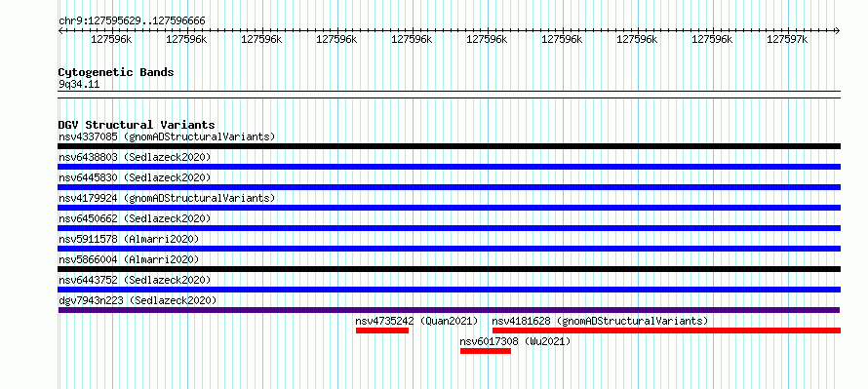The image size is (868, 389).
Task: Select the long red nsv4181628 bar
Action: coord(666,331)
